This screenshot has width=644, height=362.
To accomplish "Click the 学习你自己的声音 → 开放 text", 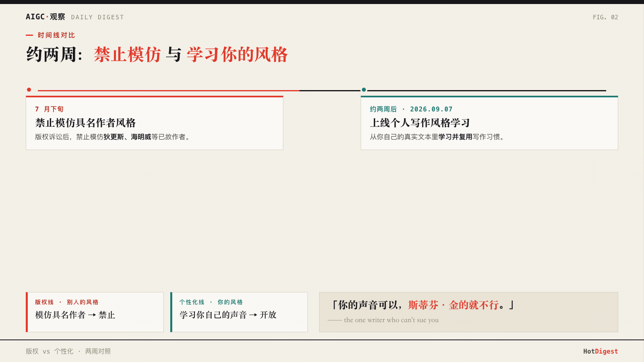I will tap(228, 315).
